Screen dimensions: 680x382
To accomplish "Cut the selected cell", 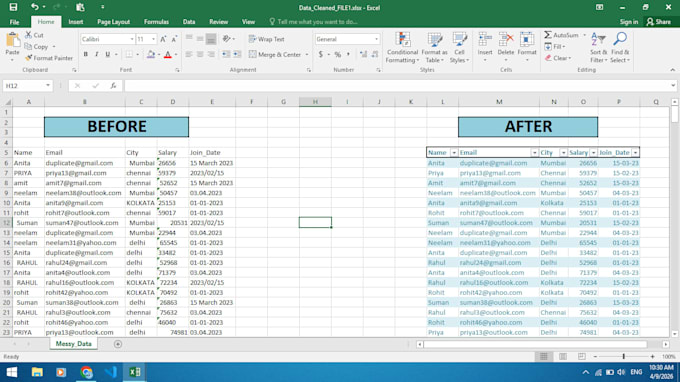I will (x=34, y=35).
